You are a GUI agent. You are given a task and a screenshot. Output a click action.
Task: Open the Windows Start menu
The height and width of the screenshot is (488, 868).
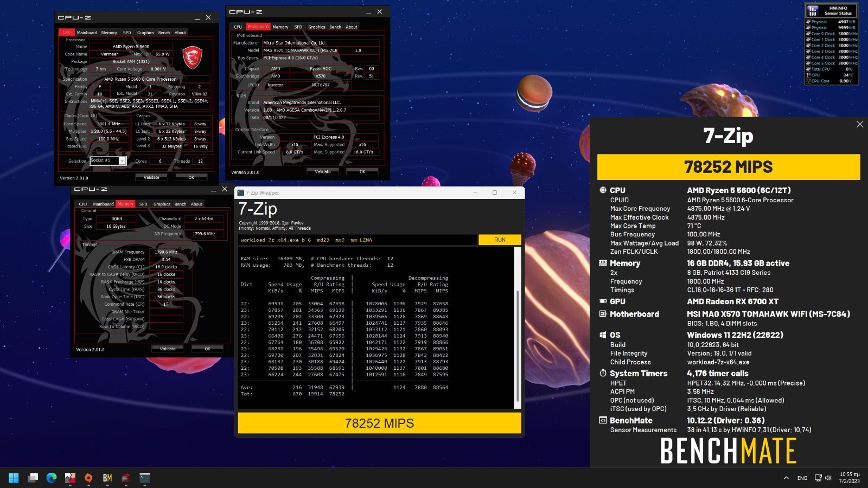14,478
